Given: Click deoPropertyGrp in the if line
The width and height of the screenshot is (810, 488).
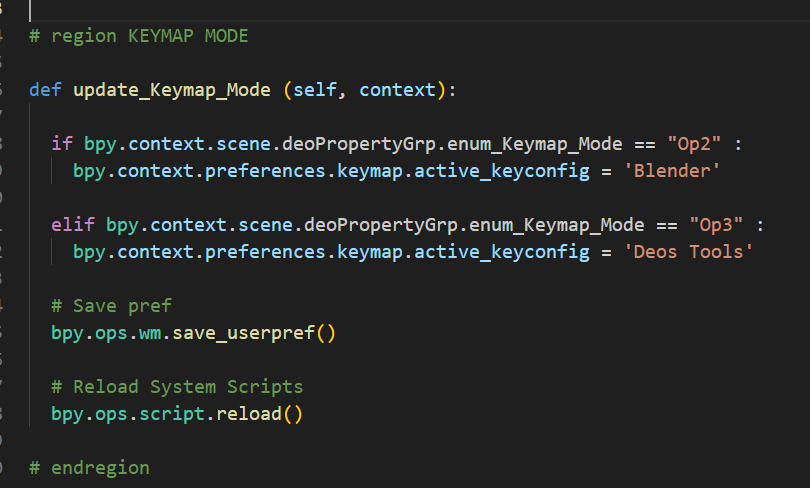Looking at the screenshot, I should (359, 144).
